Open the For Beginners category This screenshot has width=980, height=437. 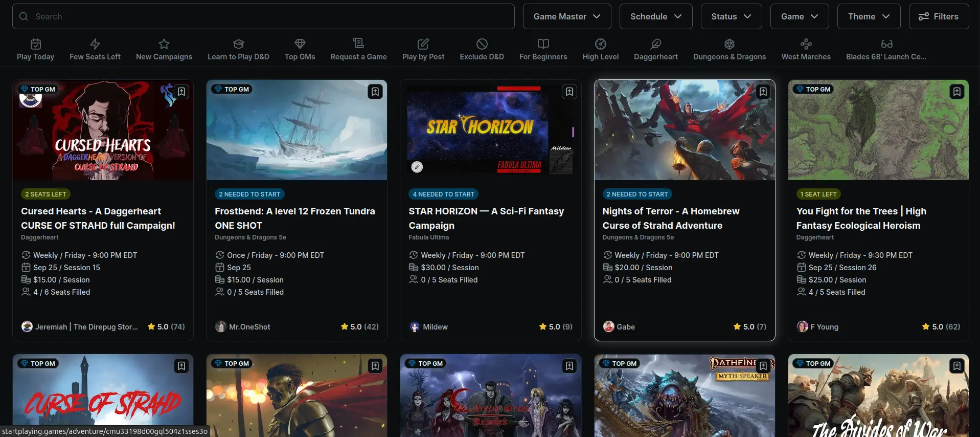[543, 50]
